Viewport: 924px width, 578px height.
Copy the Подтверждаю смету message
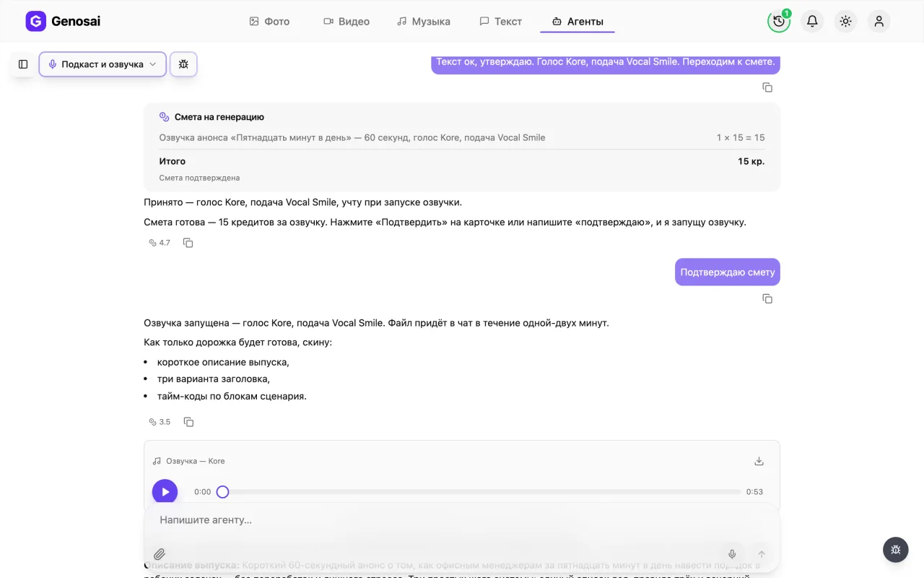pos(767,298)
